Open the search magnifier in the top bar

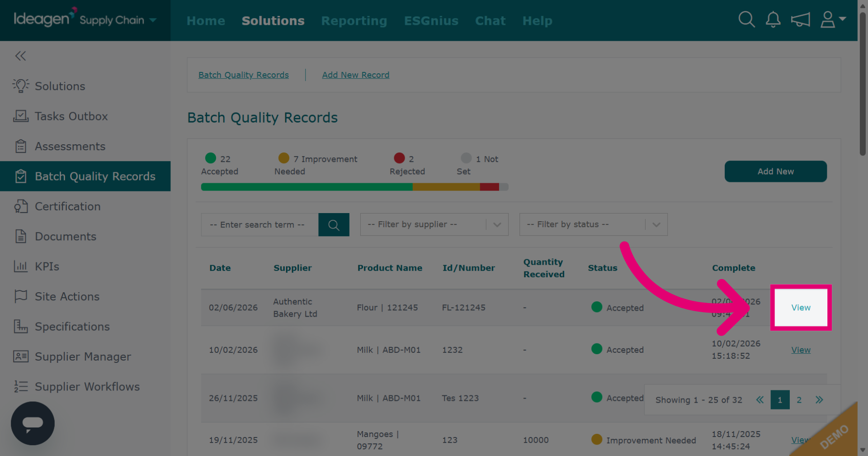pyautogui.click(x=746, y=19)
